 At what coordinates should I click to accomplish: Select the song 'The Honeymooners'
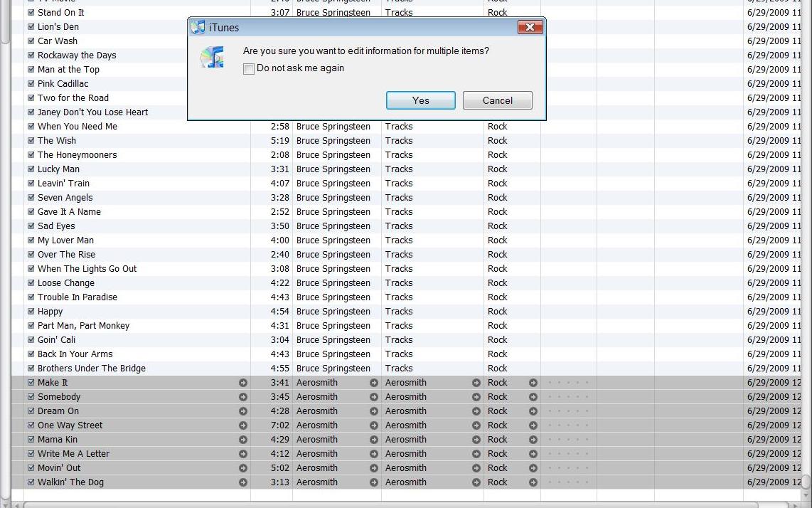pyautogui.click(x=78, y=155)
